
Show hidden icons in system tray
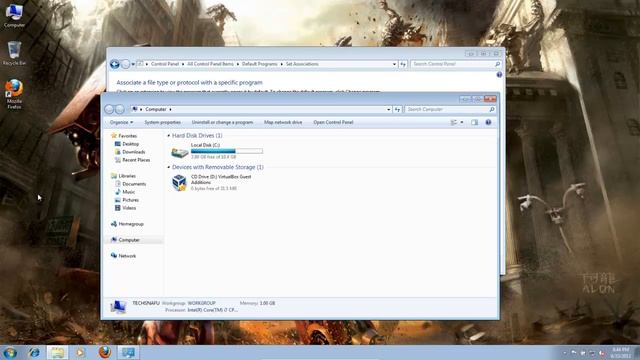point(564,353)
